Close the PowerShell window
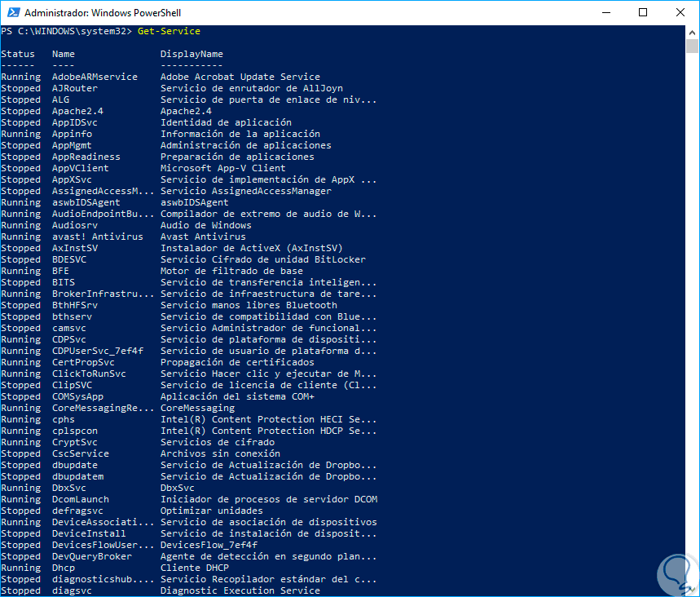 point(680,12)
